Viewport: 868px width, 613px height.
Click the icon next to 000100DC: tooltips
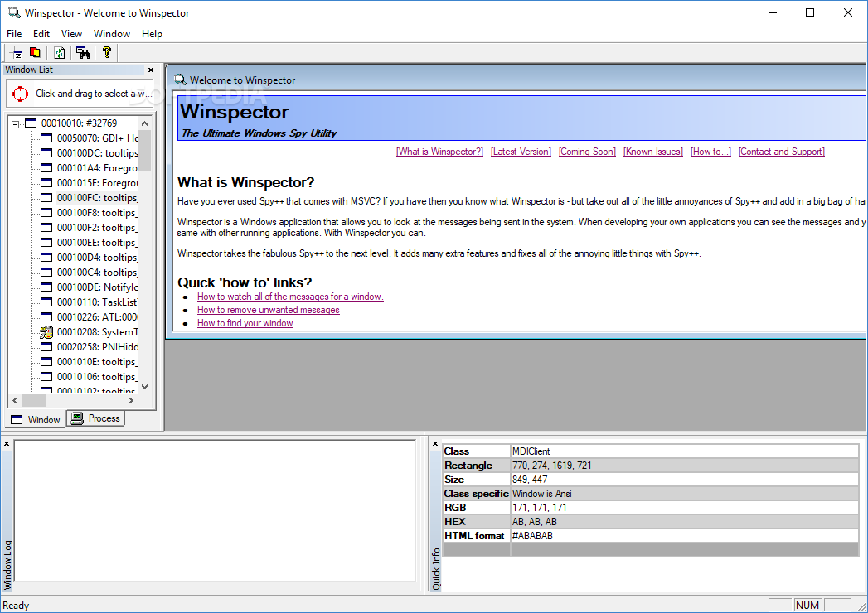pos(46,153)
